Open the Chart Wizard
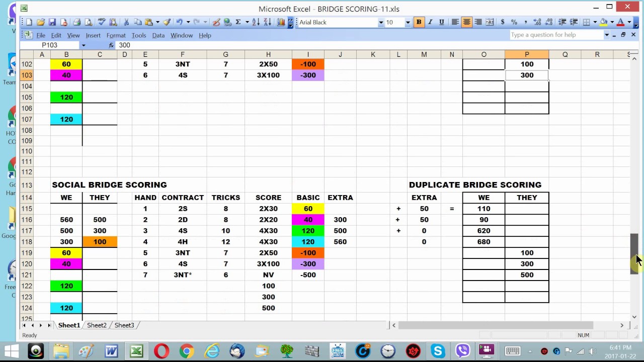644x362 pixels. (281, 22)
